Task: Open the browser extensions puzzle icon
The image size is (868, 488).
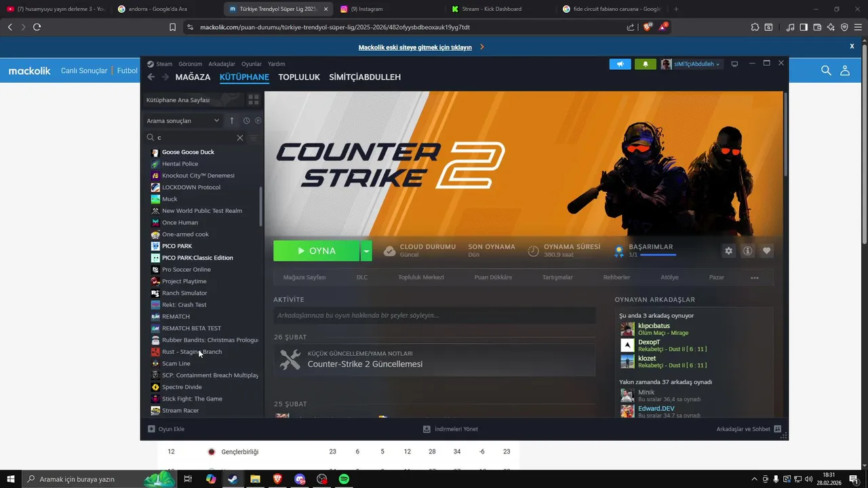Action: tap(755, 27)
